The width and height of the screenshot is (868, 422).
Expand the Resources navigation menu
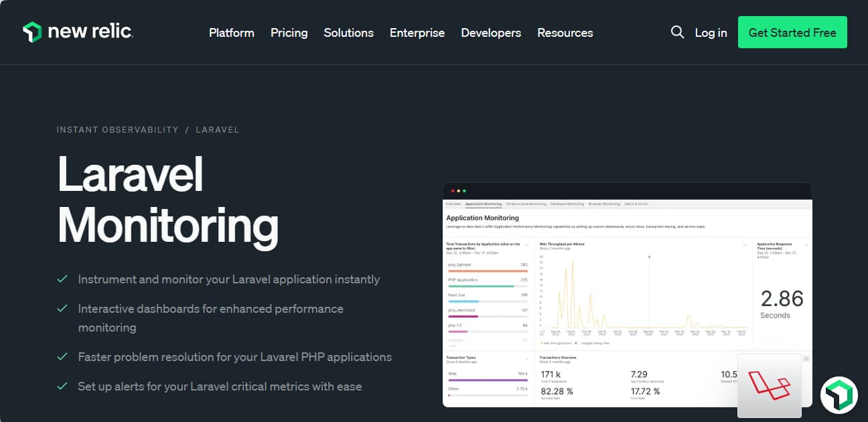pos(565,33)
